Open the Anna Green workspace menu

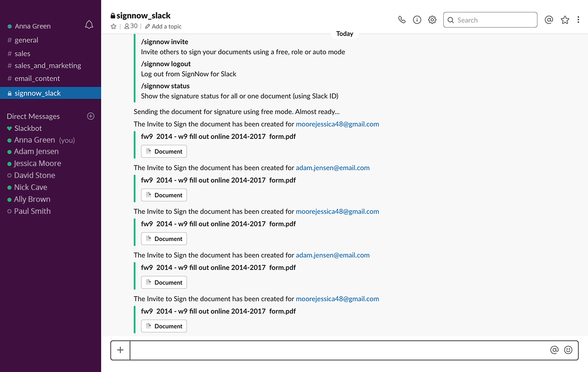pyautogui.click(x=33, y=26)
